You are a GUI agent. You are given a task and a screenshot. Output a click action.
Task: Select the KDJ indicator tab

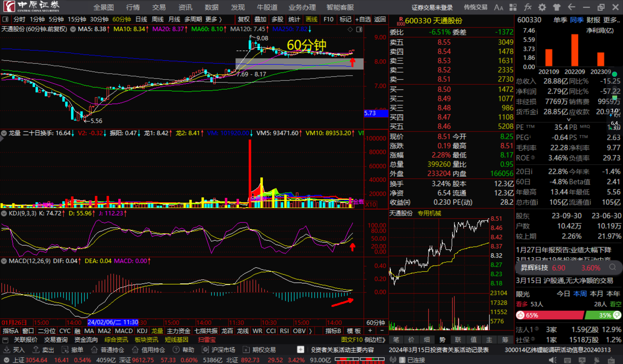(142, 331)
